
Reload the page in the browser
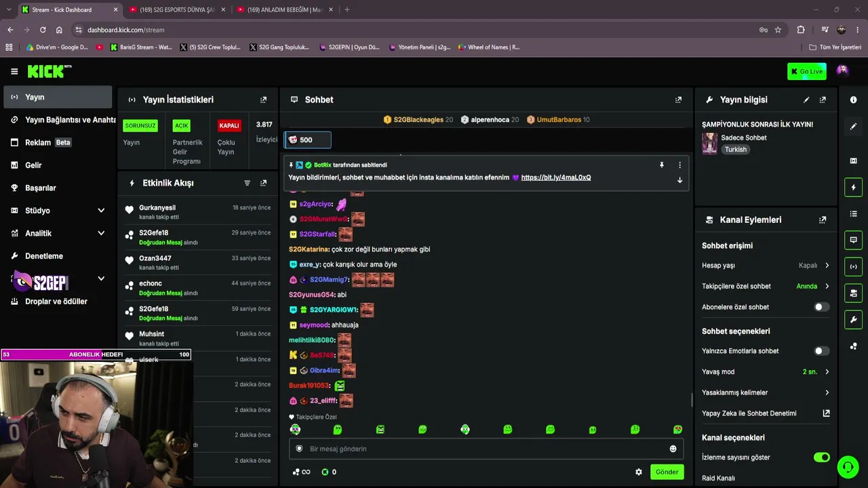pyautogui.click(x=43, y=30)
